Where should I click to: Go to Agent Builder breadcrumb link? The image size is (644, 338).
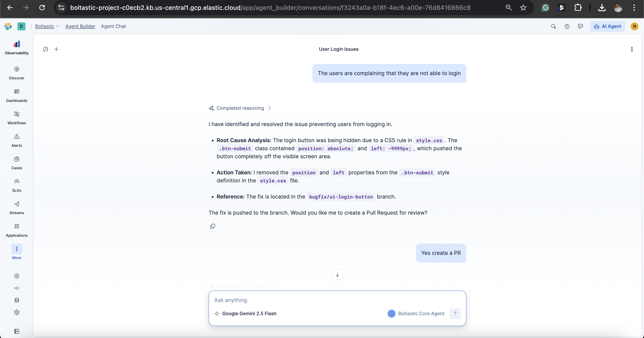[80, 26]
